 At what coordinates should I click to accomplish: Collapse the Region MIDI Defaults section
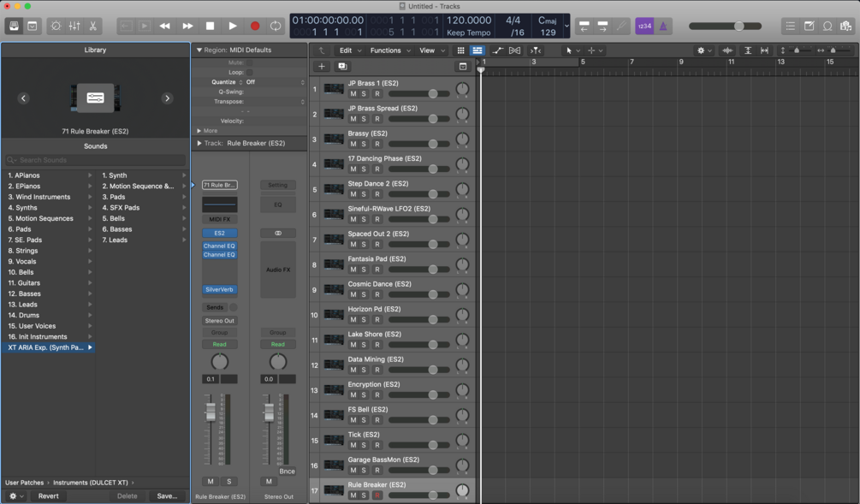(199, 50)
